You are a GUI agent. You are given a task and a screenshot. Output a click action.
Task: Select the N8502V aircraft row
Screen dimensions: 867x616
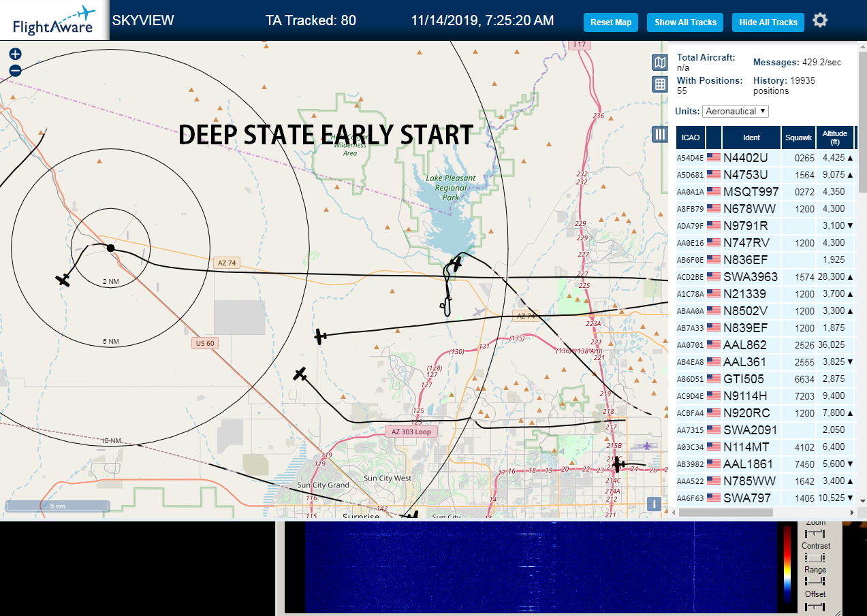click(766, 310)
